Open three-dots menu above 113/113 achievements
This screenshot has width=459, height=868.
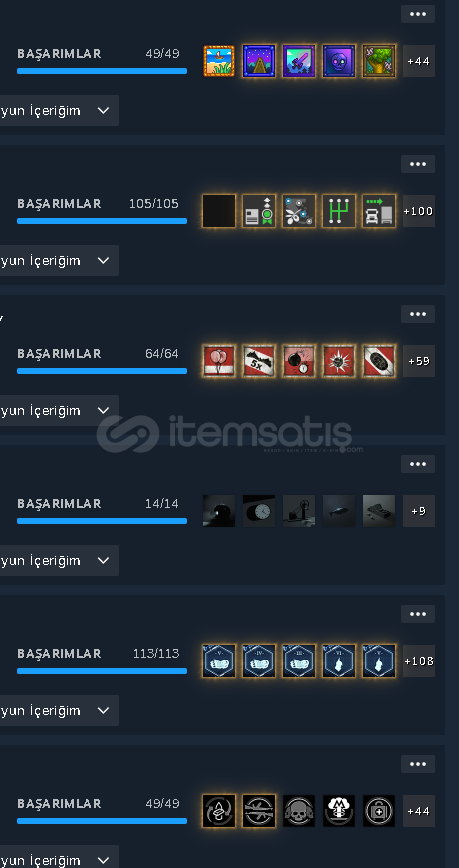coord(418,614)
